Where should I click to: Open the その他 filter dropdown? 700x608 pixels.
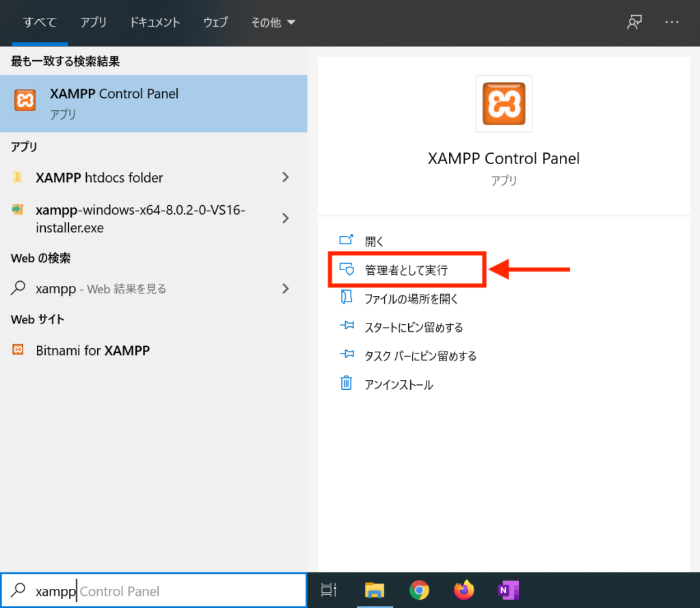[x=273, y=22]
